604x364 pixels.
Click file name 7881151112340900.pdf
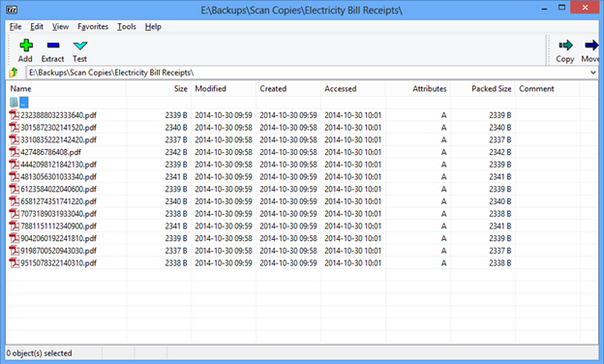58,227
